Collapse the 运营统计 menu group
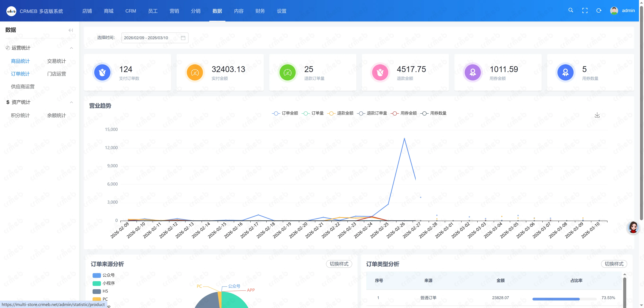Screen dimensions: 644x308 point(71,48)
